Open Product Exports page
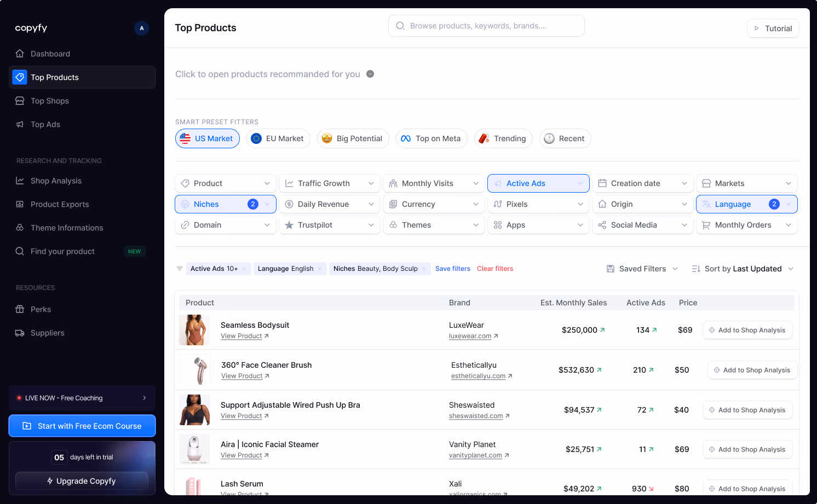 tap(82, 204)
